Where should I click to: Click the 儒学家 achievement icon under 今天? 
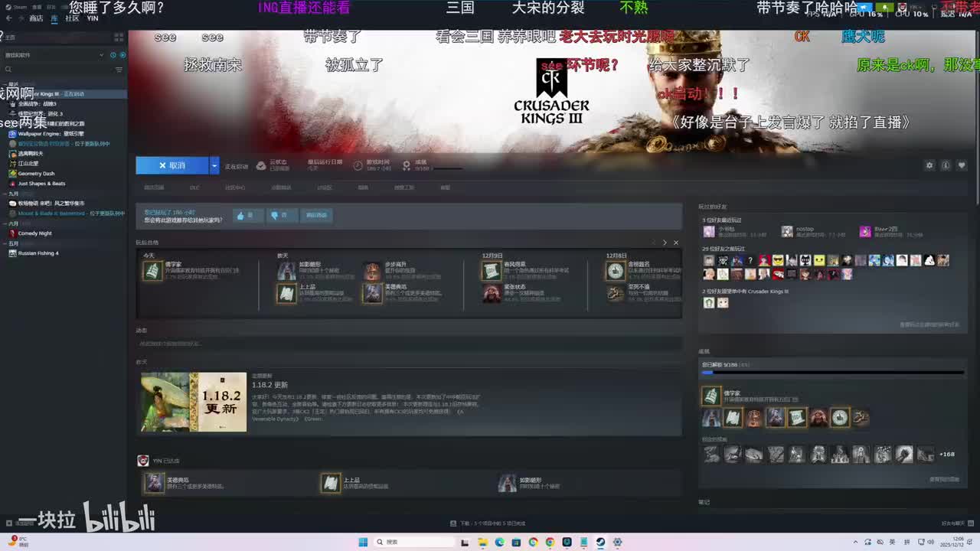pyautogui.click(x=152, y=271)
